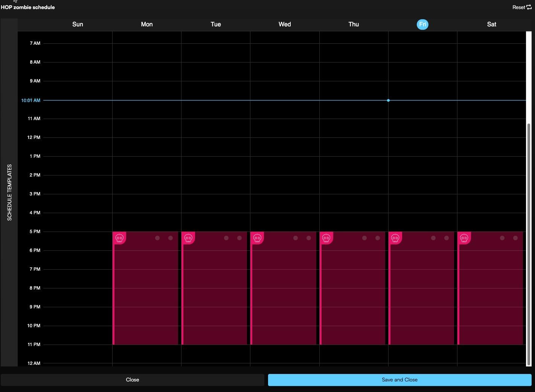
Task: Click the 7 PM time label
Action: (x=35, y=269)
